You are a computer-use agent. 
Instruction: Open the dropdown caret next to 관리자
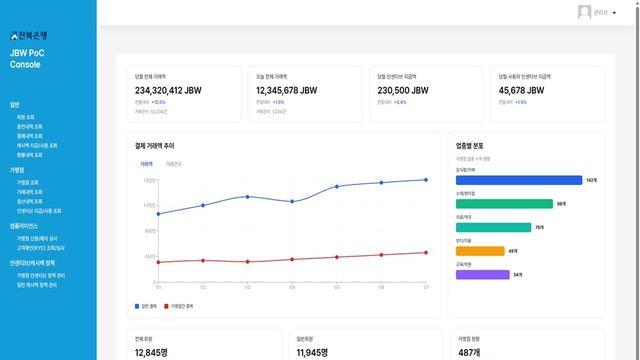pos(614,13)
